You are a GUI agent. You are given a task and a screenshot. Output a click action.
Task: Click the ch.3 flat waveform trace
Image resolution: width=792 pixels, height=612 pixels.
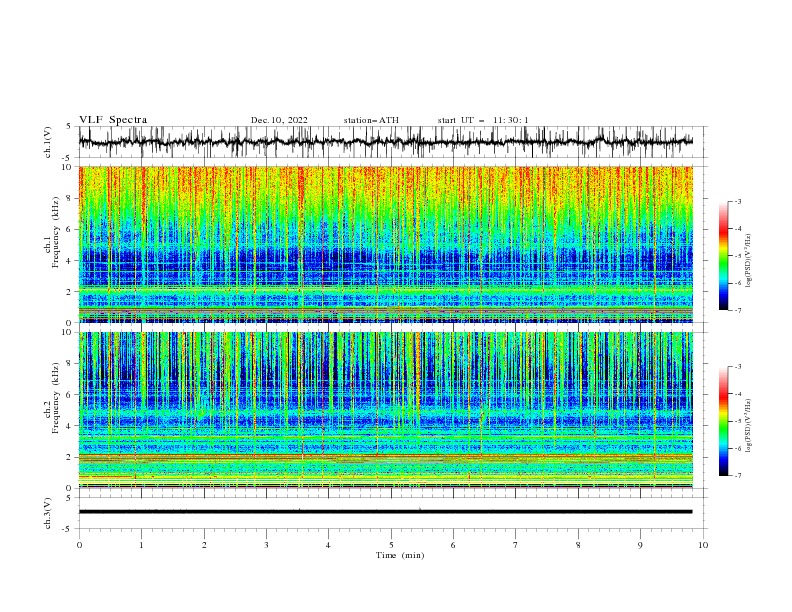click(386, 512)
